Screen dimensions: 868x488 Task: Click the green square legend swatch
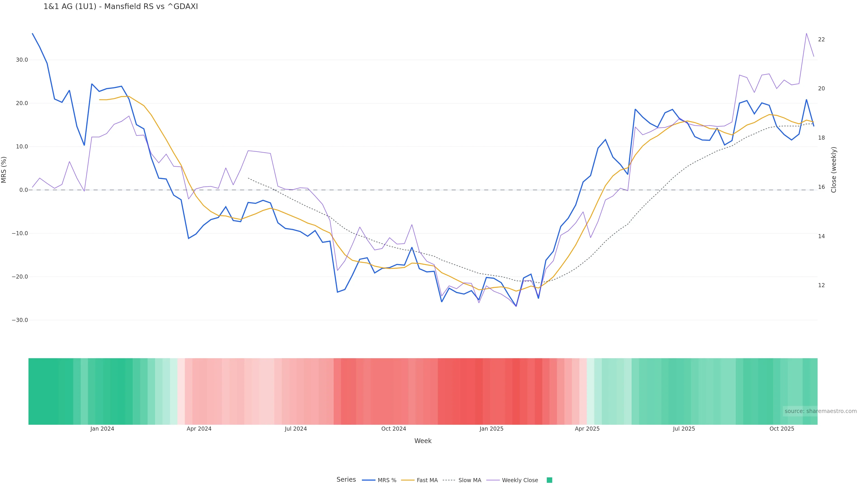pos(549,480)
